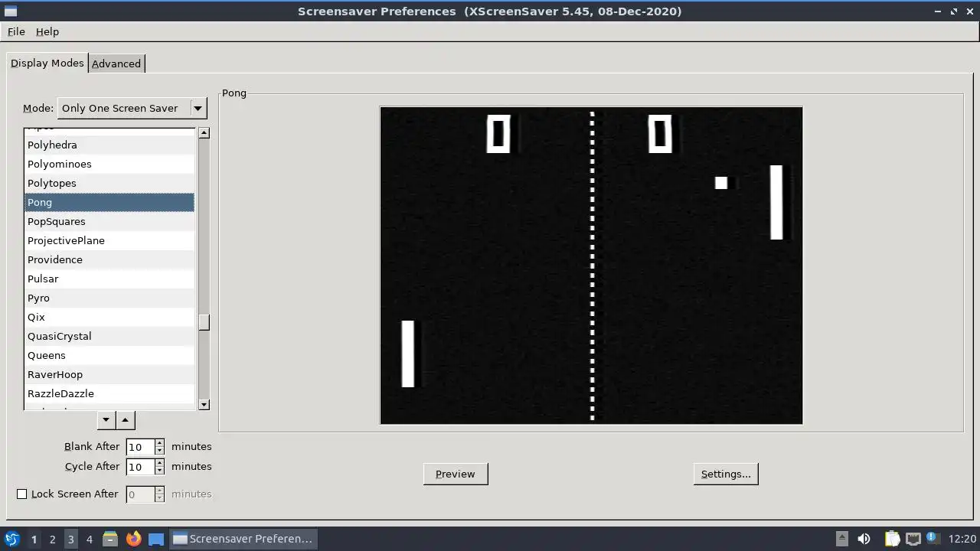Select ProjectivePlane in the screensaver list

pos(109,240)
